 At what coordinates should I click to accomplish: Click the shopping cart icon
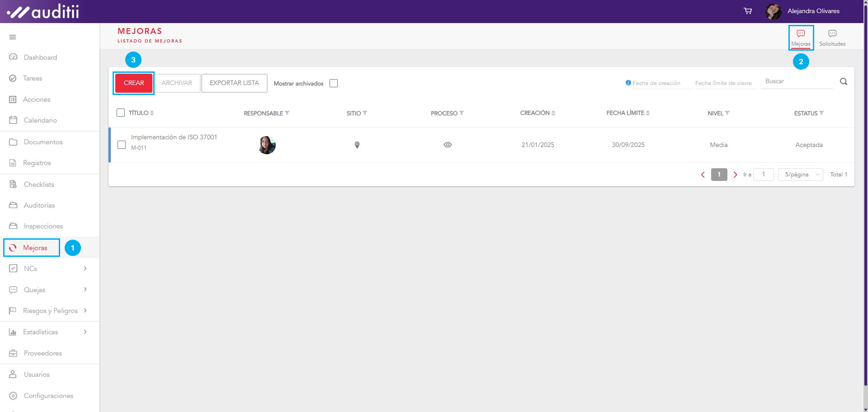coord(748,11)
